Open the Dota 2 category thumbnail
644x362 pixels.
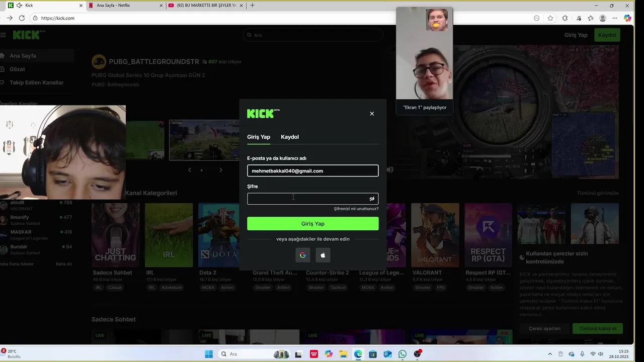coord(222,235)
